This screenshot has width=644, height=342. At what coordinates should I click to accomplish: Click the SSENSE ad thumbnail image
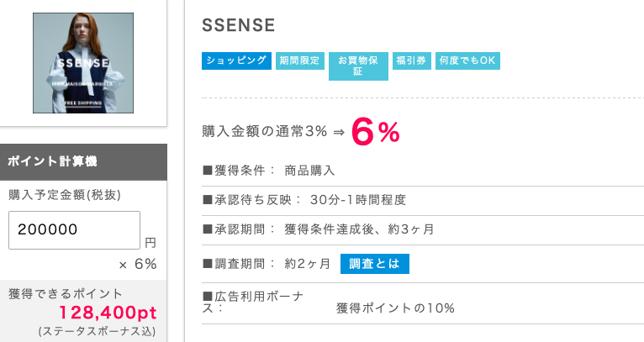[x=83, y=63]
